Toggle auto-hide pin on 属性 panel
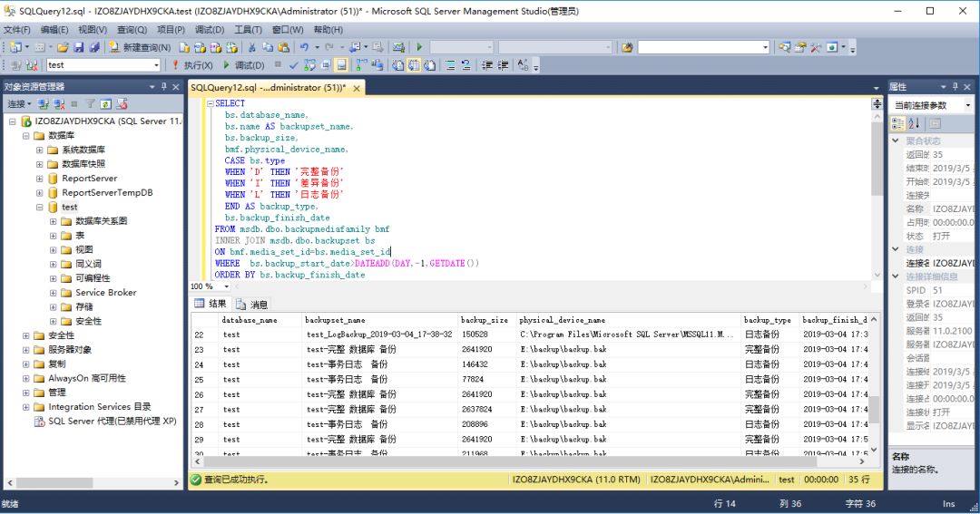 pyautogui.click(x=955, y=87)
